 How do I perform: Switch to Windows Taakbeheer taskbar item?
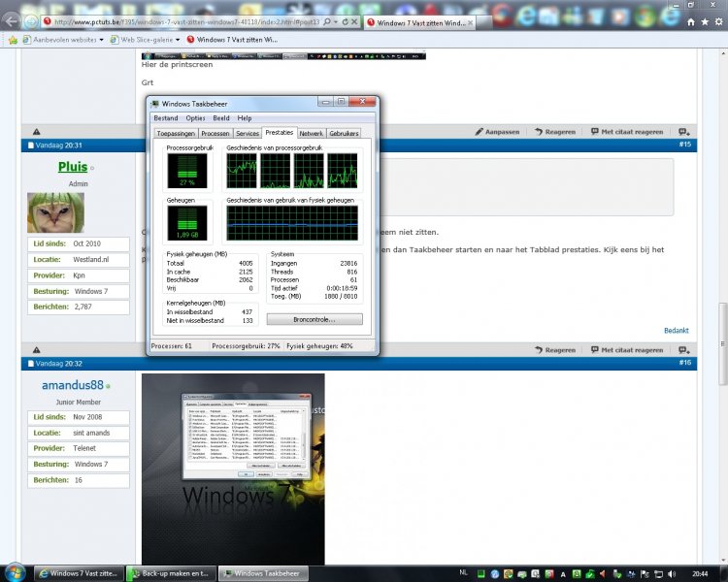click(x=263, y=573)
